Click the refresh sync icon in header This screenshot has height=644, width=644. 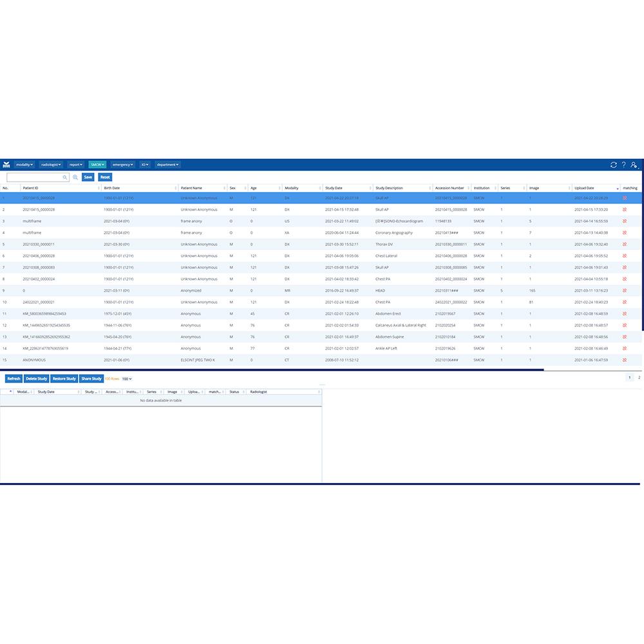pyautogui.click(x=614, y=165)
